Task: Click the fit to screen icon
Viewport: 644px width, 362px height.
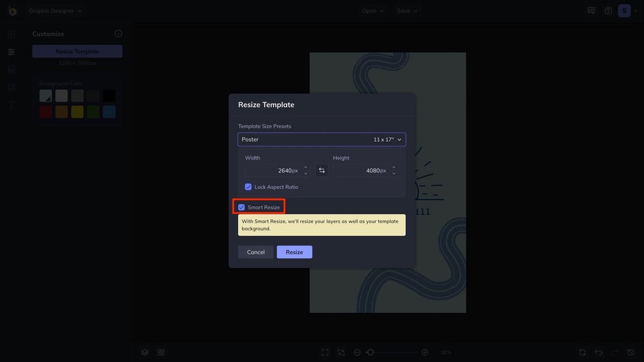Action: pyautogui.click(x=325, y=352)
